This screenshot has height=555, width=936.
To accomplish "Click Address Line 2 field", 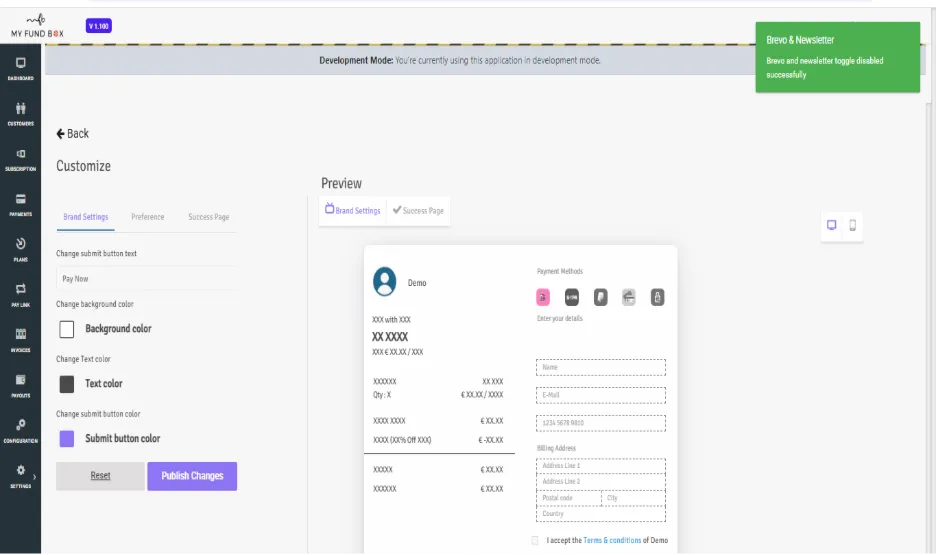I will pyautogui.click(x=601, y=482).
